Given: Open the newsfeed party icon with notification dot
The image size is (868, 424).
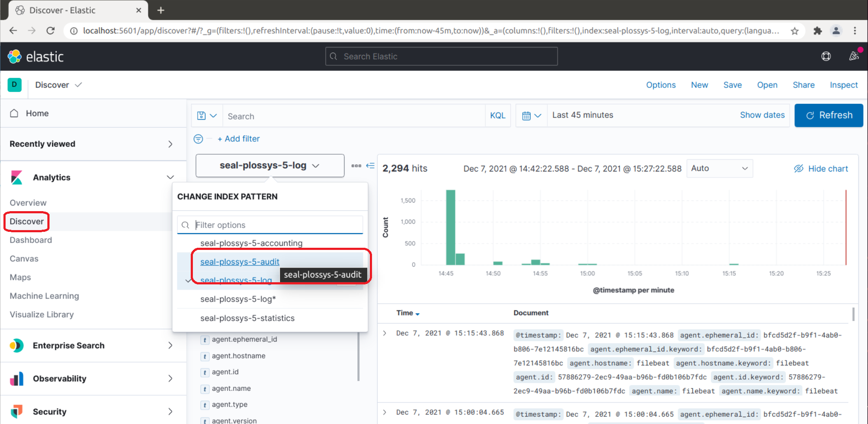Looking at the screenshot, I should [853, 56].
